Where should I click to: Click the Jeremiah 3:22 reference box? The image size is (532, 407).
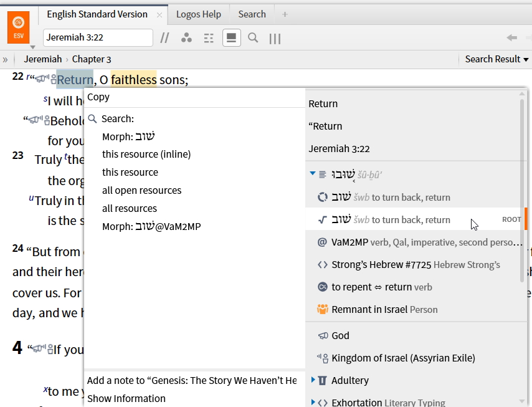click(98, 37)
